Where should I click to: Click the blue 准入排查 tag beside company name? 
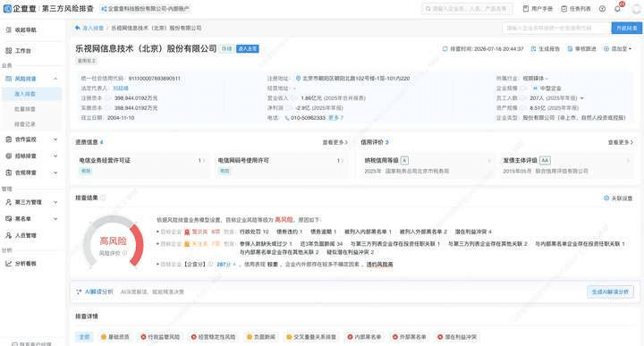click(248, 49)
